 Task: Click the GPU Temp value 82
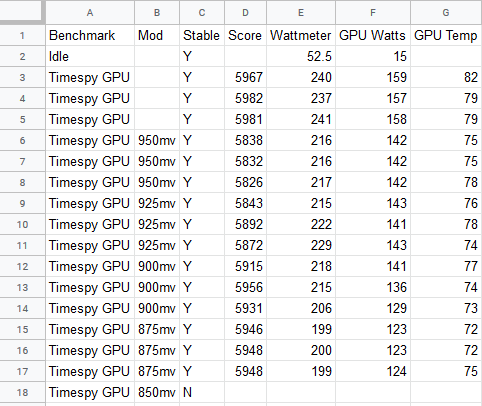pos(446,77)
